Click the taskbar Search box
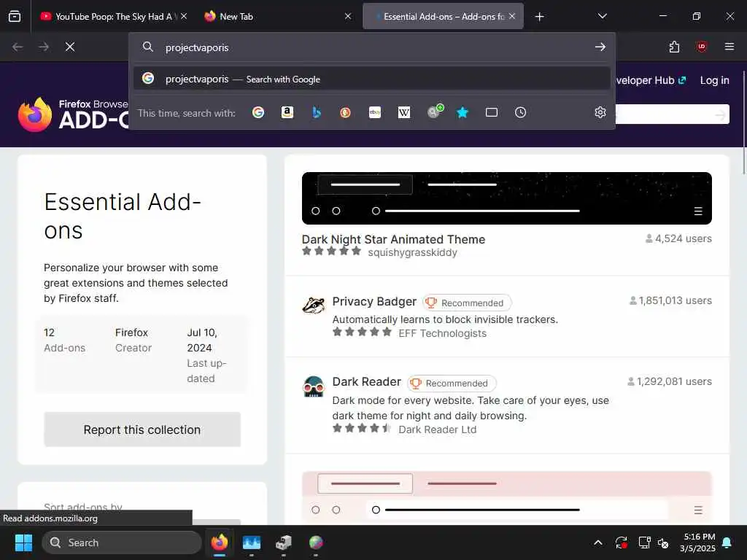The image size is (747, 560). coord(122,542)
